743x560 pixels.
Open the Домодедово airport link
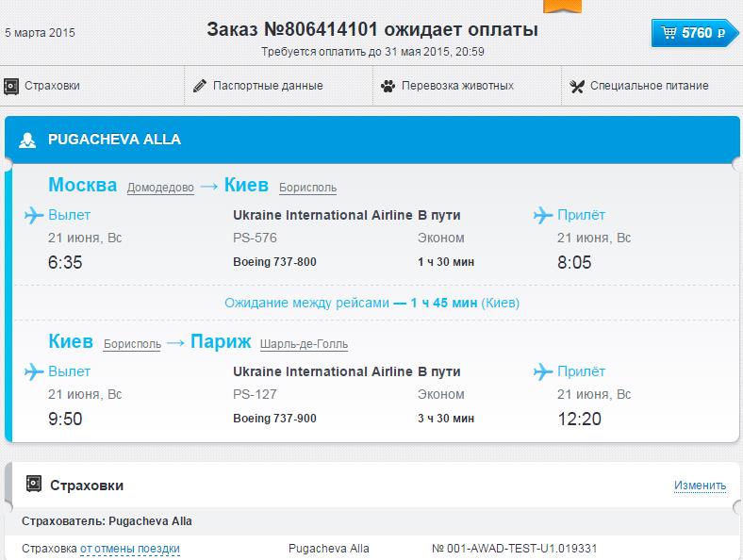tap(160, 188)
